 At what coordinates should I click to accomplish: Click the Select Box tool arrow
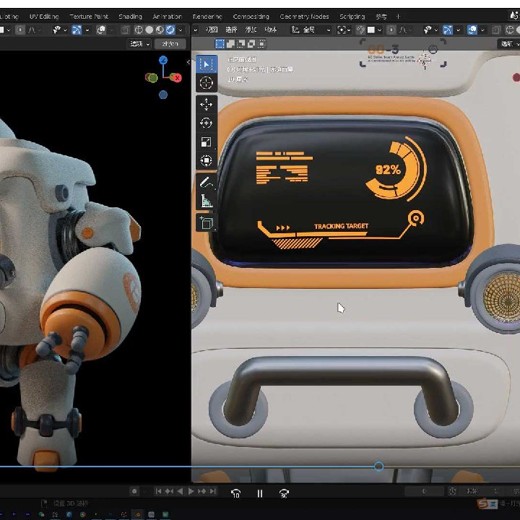pyautogui.click(x=206, y=64)
